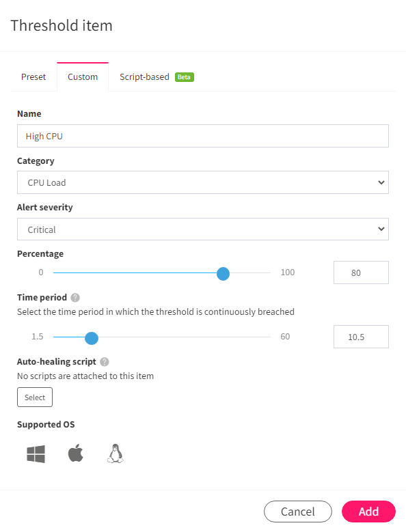Image resolution: width=406 pixels, height=532 pixels.
Task: Open the Time period help tooltip icon
Action: [75, 298]
